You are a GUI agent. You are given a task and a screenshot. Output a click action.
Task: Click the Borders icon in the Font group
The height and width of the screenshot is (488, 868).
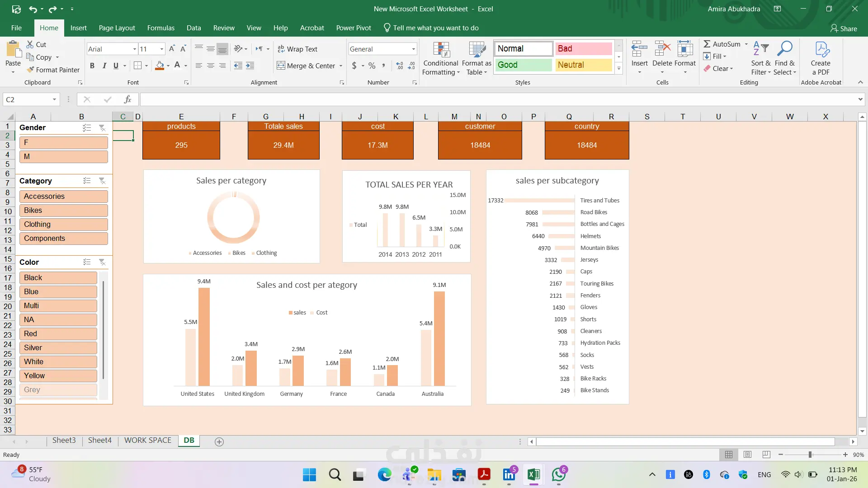click(138, 66)
